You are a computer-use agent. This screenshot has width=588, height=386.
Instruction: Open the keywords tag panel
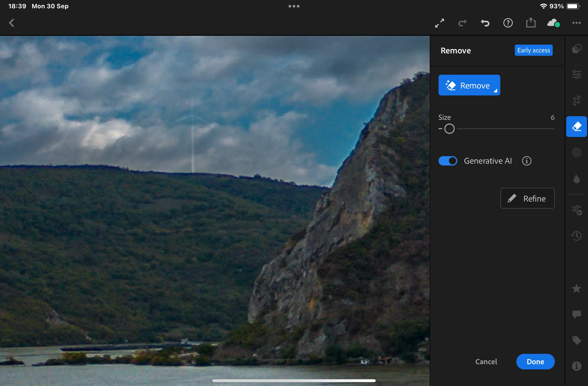coord(577,340)
